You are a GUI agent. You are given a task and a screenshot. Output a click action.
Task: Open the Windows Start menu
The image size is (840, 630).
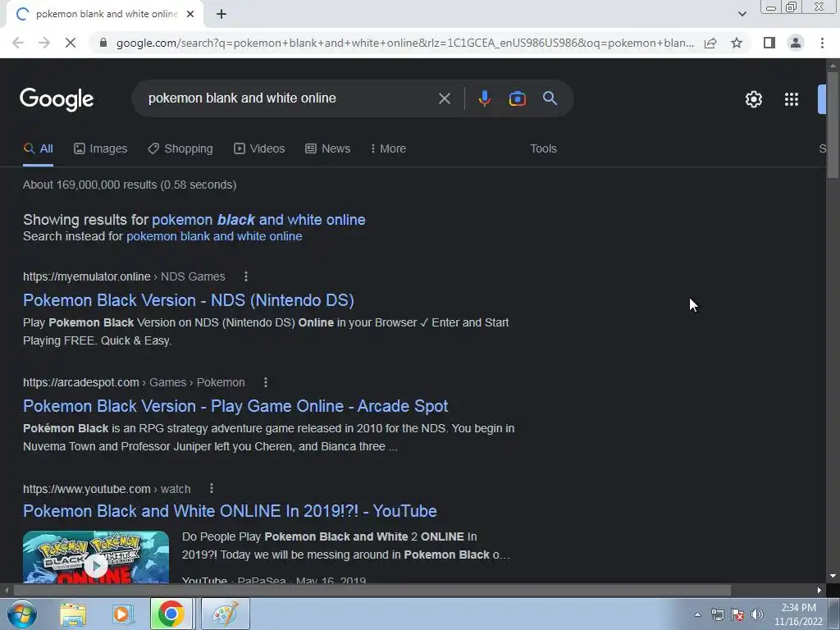(21, 614)
